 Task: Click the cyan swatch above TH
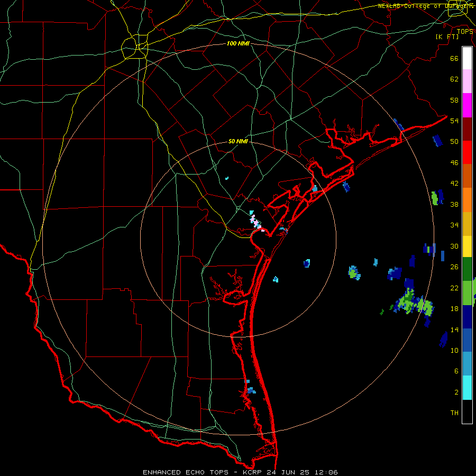pyautogui.click(x=467, y=388)
